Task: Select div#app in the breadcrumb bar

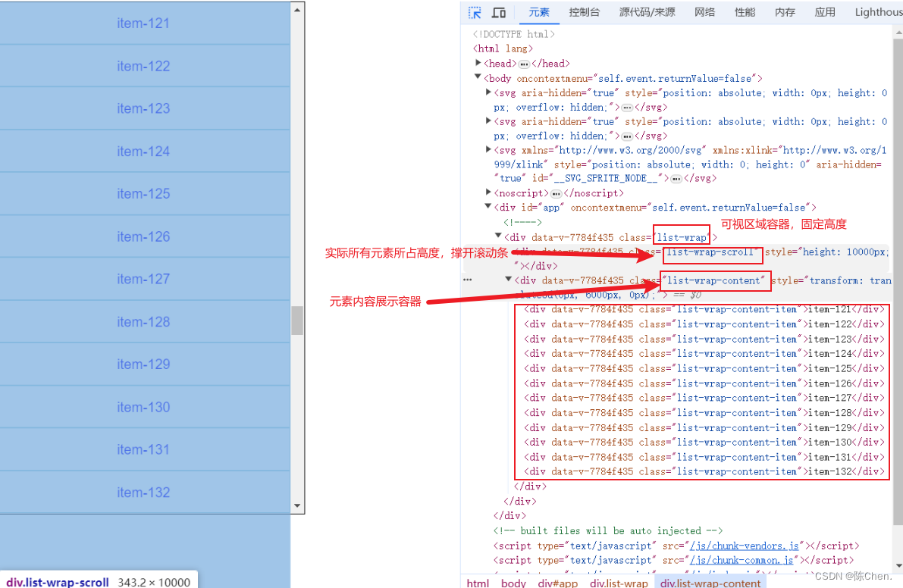Action: pos(557,582)
